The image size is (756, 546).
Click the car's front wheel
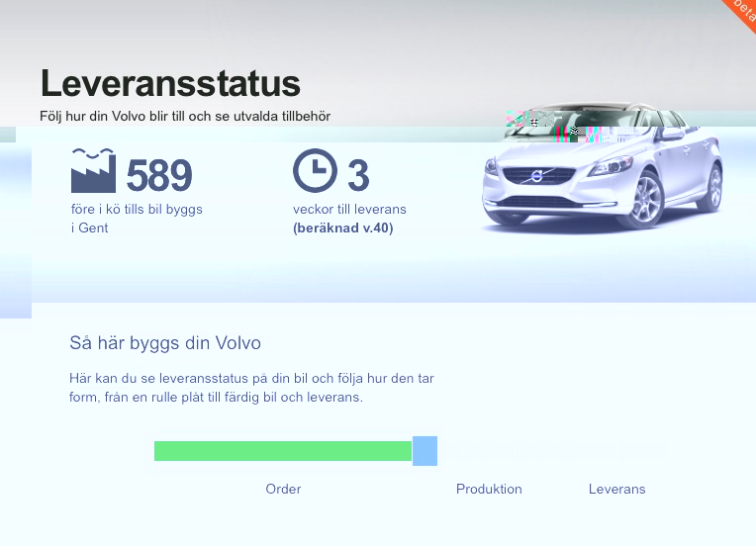pos(649,201)
